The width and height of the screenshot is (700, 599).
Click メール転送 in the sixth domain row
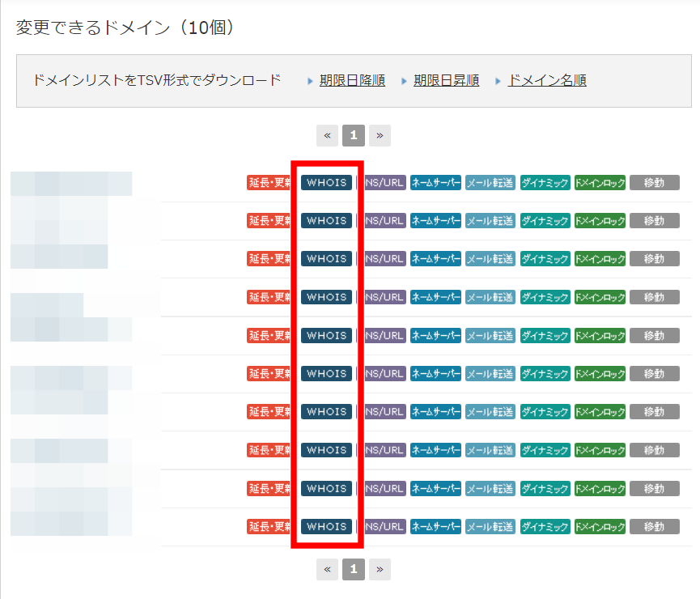(x=490, y=373)
